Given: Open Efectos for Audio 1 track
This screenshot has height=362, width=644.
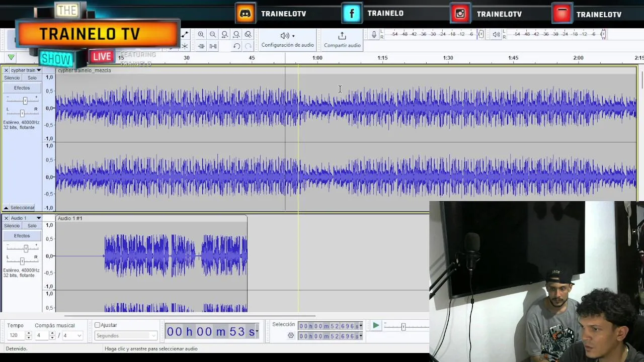Looking at the screenshot, I should [x=22, y=236].
